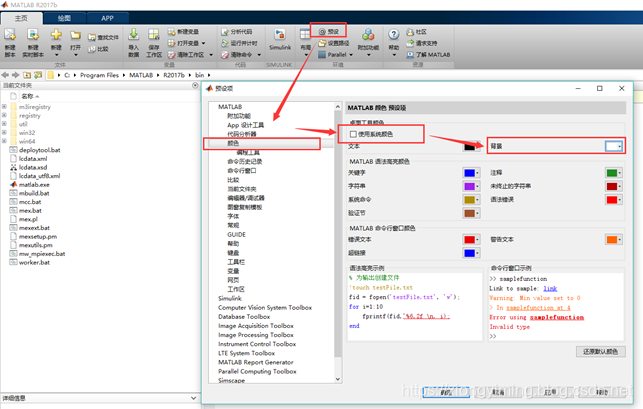Open the Parallel dropdown arrow
Viewport: 643px width, 409px height.
[351, 55]
